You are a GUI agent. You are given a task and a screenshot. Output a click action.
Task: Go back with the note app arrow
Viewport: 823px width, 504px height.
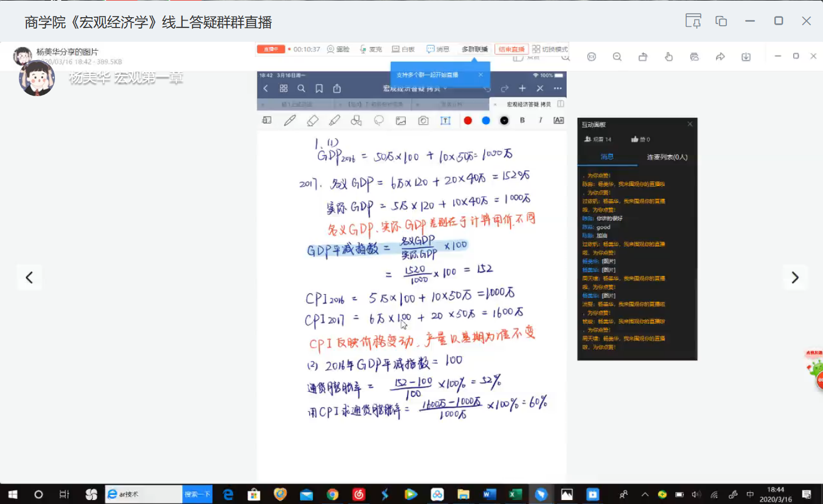pyautogui.click(x=266, y=88)
